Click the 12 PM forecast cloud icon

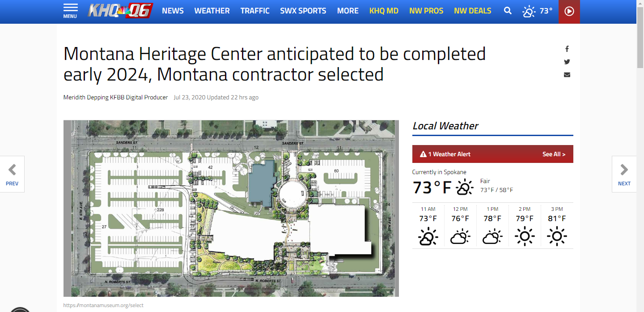click(460, 236)
